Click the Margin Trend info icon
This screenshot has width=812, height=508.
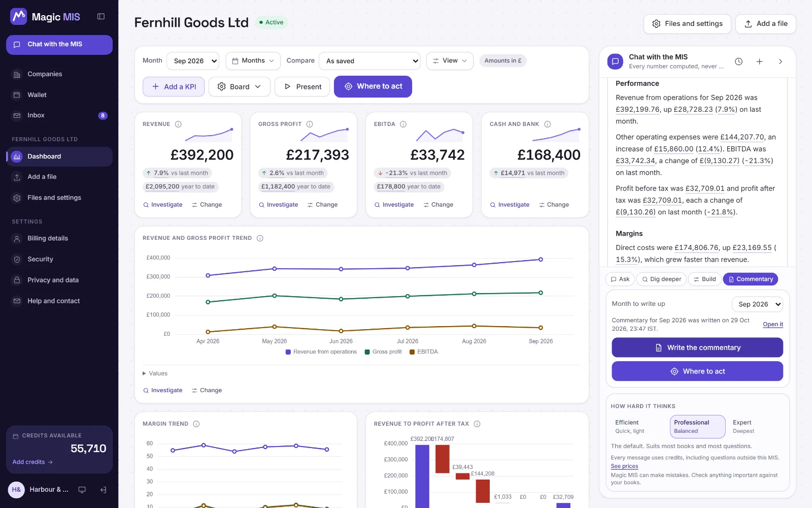tap(196, 424)
